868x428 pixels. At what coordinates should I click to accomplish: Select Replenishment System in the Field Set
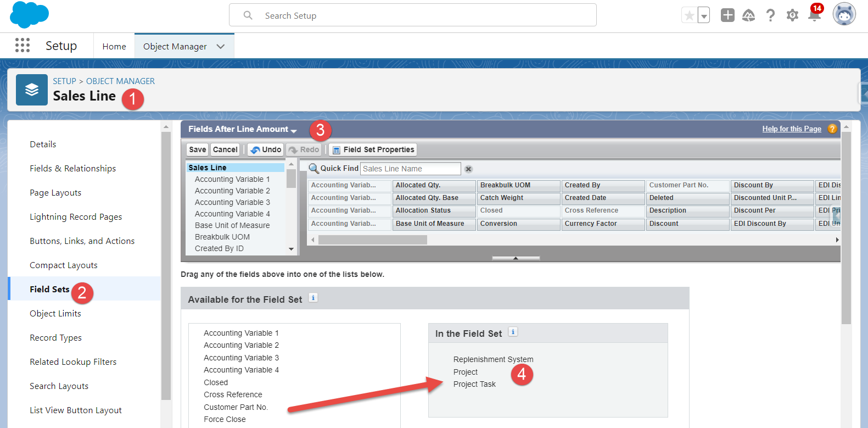pos(494,359)
